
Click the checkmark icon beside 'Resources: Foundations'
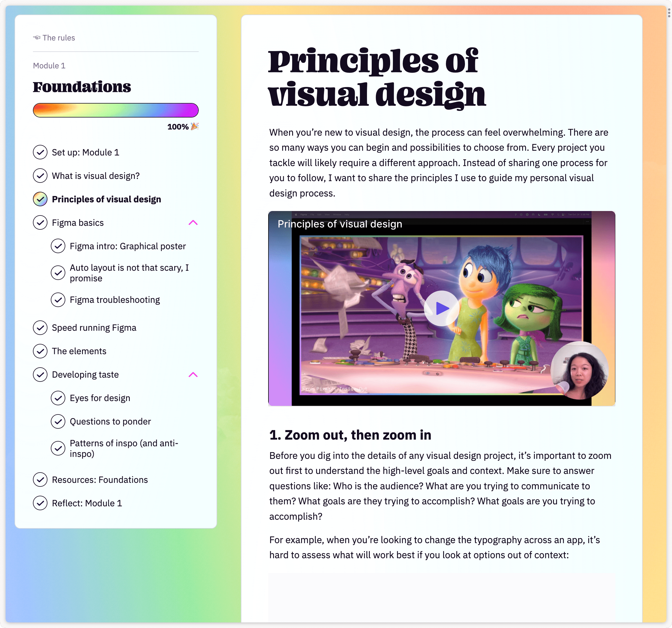40,479
